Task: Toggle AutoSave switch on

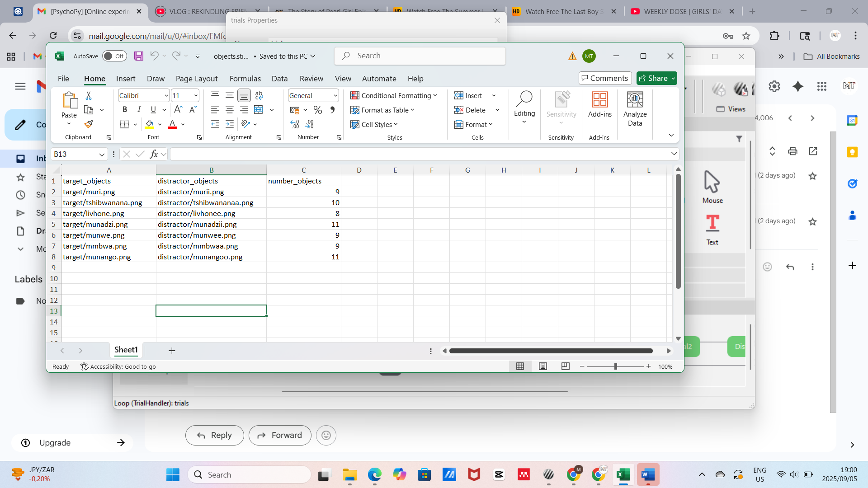Action: click(x=114, y=56)
